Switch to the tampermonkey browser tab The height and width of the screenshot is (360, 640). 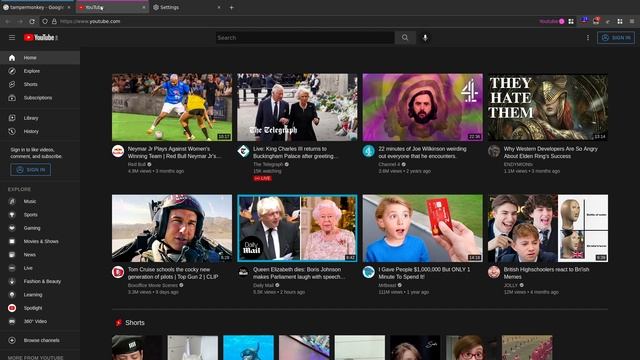[37, 7]
